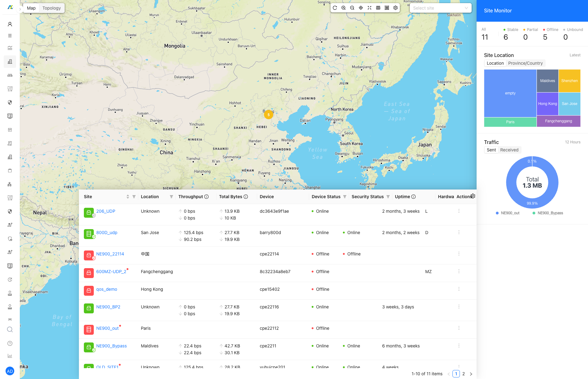
Task: Open the Site column filter
Action: click(134, 197)
